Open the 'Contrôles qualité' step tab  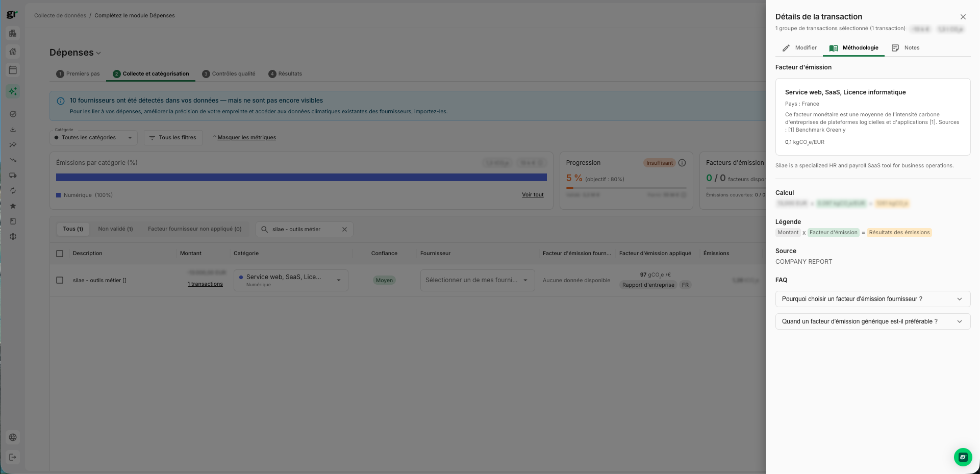click(229, 74)
